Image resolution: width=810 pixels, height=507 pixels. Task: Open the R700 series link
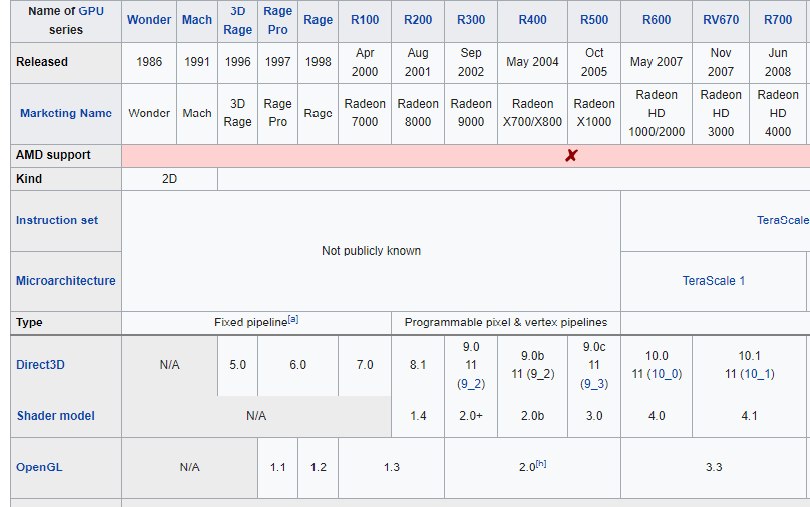point(777,20)
